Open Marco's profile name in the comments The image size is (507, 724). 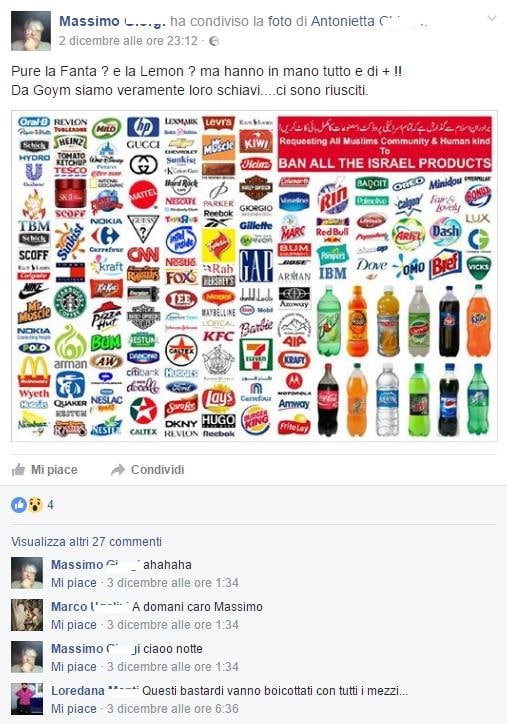90,607
